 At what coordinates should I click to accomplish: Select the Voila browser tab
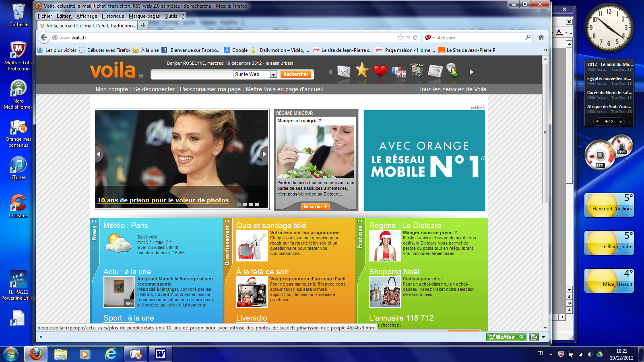[88, 25]
